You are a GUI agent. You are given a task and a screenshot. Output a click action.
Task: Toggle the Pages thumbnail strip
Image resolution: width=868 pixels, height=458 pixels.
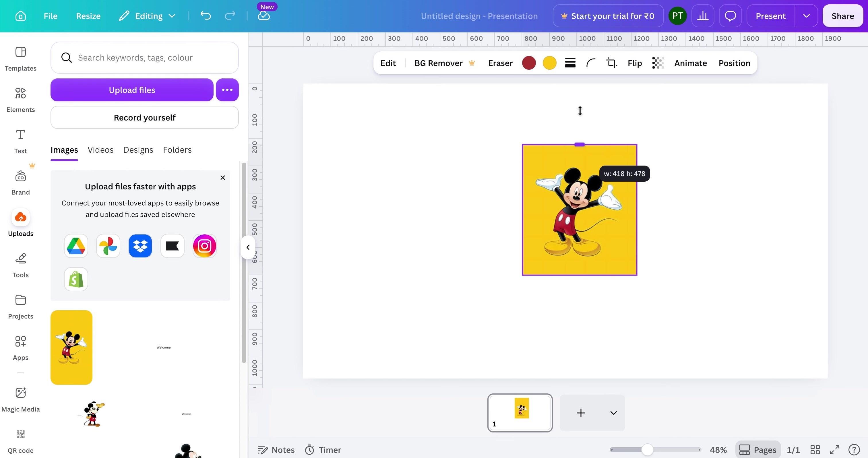[758, 450]
